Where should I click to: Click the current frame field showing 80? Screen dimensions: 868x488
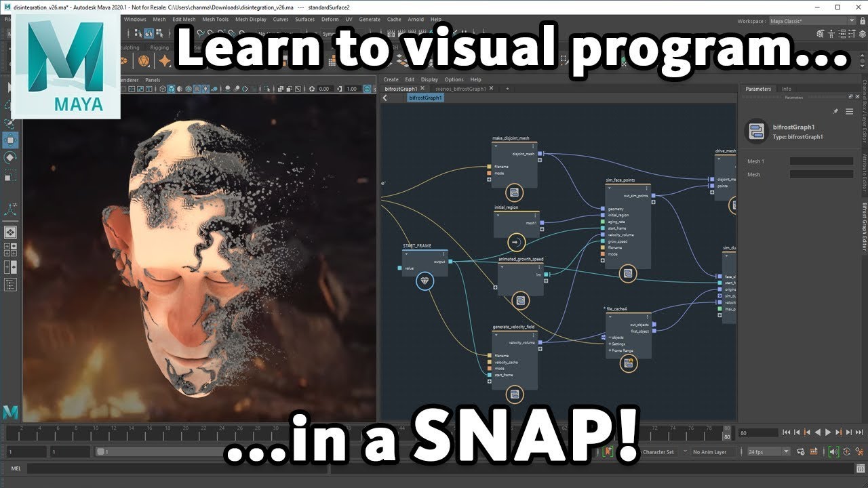(x=757, y=432)
